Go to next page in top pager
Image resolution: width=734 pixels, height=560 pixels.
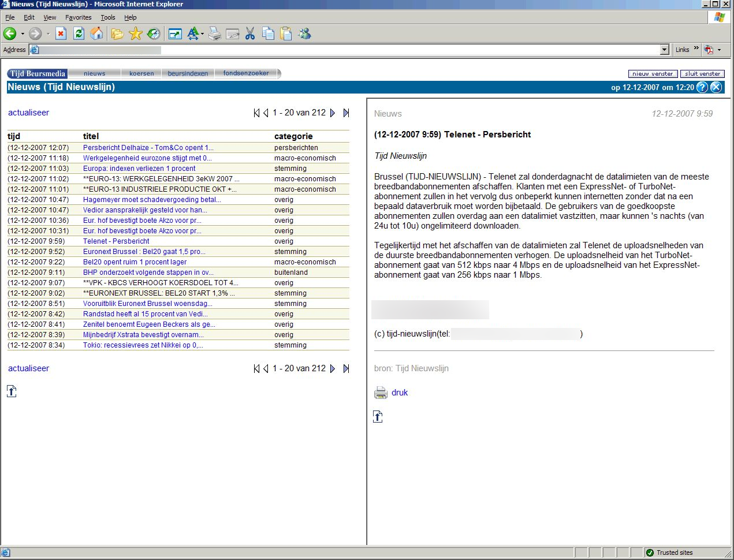tap(333, 113)
